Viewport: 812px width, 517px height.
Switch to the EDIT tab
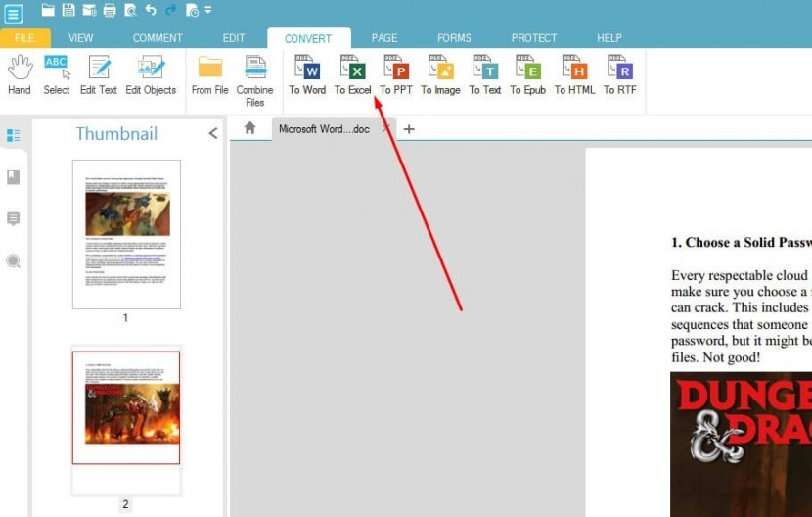pos(234,38)
